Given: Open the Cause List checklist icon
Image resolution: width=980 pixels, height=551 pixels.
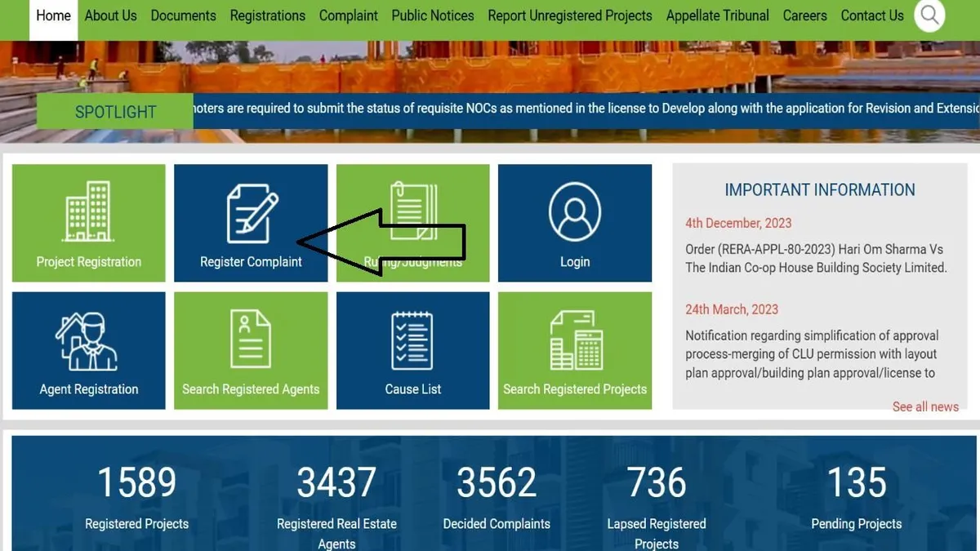Looking at the screenshot, I should pyautogui.click(x=412, y=340).
